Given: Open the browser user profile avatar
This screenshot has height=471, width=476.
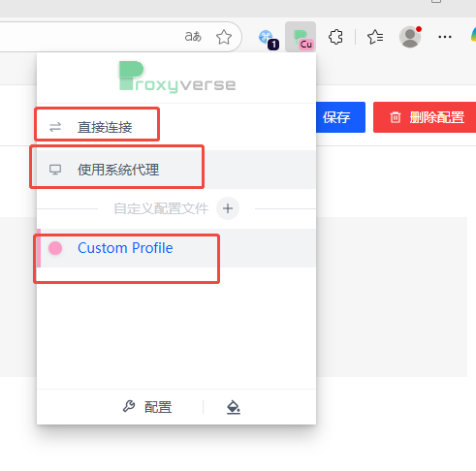Looking at the screenshot, I should [410, 37].
